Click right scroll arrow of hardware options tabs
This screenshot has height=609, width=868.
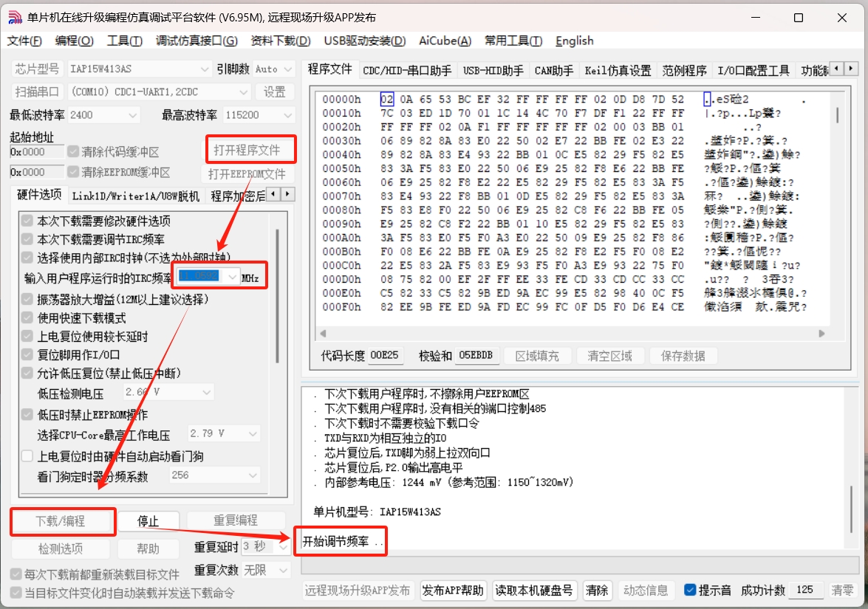[287, 194]
